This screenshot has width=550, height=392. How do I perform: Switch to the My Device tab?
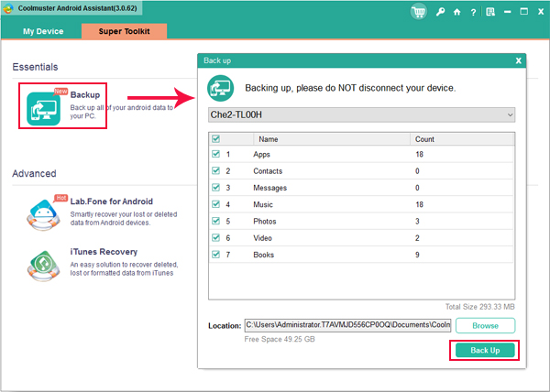pyautogui.click(x=43, y=31)
